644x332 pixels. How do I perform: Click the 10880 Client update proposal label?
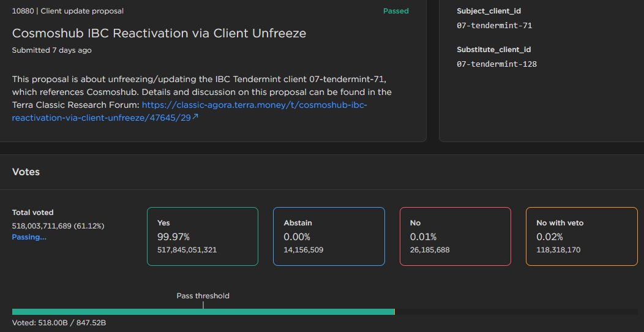coord(68,11)
